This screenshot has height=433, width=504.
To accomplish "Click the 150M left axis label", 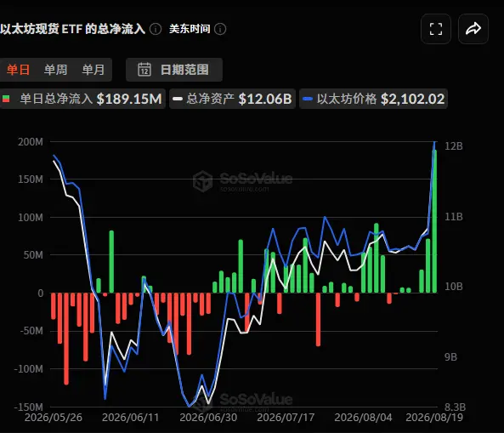I will [31, 179].
